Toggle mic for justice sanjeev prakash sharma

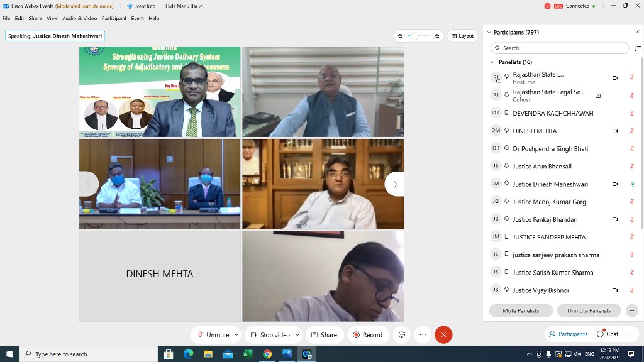coord(632,255)
